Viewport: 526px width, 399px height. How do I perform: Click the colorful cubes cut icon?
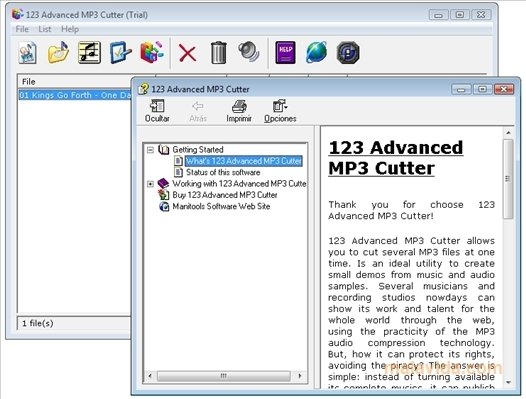click(x=152, y=53)
